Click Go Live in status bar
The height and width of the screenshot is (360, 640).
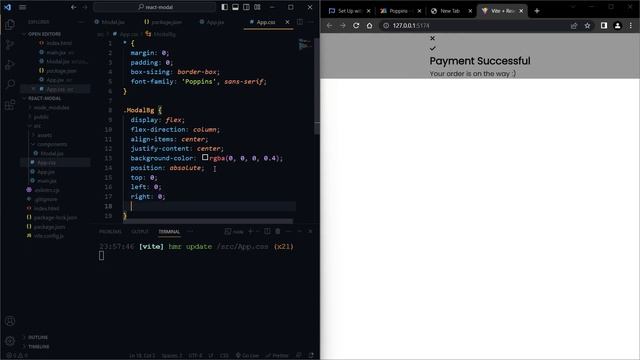pos(247,356)
